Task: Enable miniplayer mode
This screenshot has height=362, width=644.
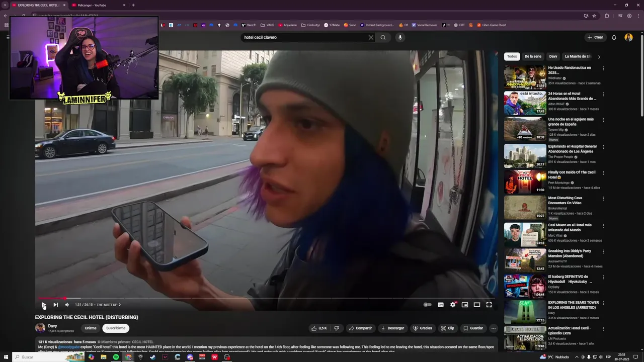Action: pyautogui.click(x=465, y=305)
